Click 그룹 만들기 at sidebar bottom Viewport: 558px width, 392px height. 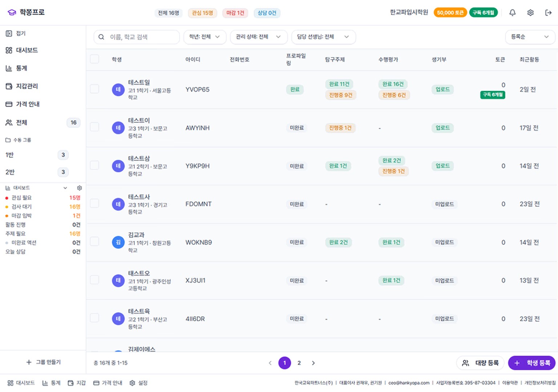[44, 362]
